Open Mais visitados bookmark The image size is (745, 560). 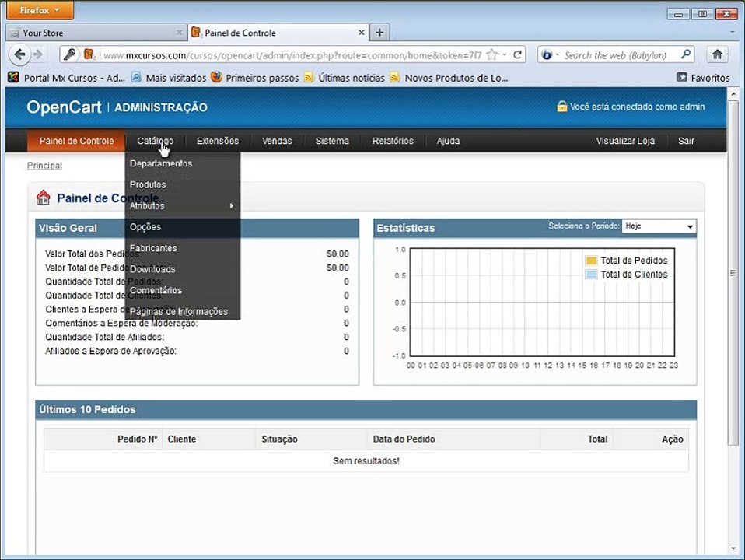[170, 78]
